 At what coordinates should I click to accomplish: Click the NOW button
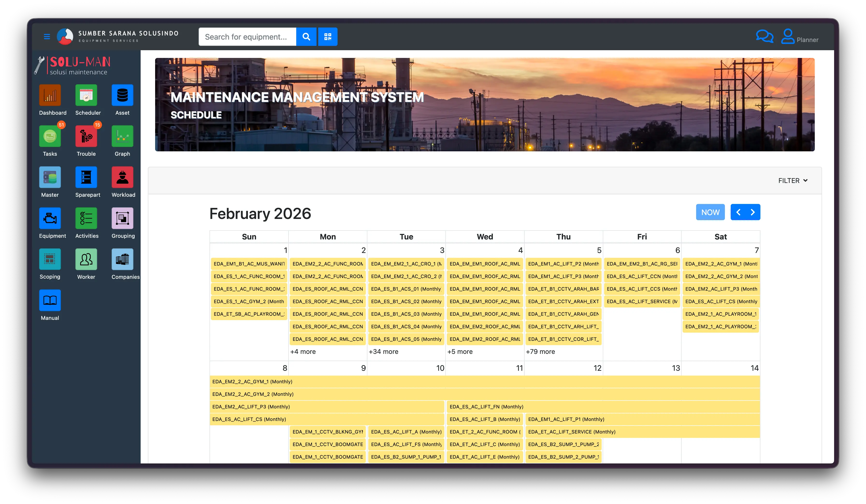click(x=710, y=212)
